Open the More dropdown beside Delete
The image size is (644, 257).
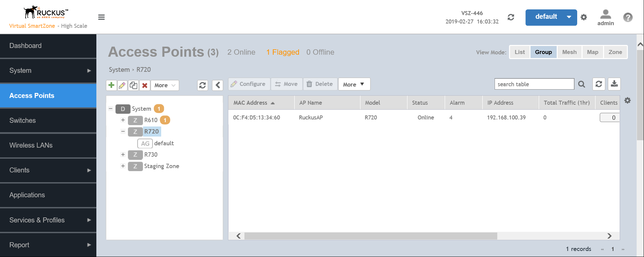pos(354,84)
